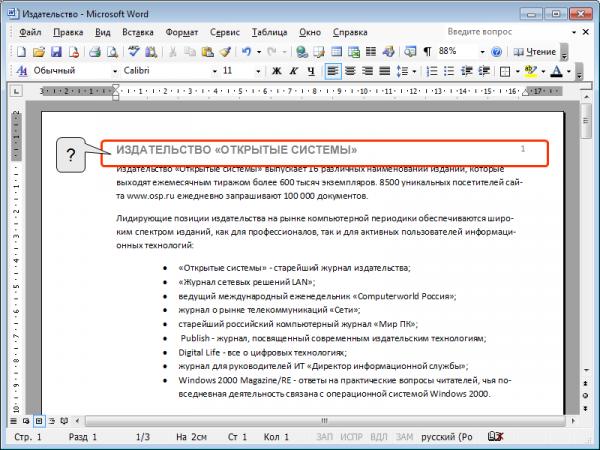The width and height of the screenshot is (600, 450).
Task: Open the Окно menu
Action: click(x=310, y=33)
